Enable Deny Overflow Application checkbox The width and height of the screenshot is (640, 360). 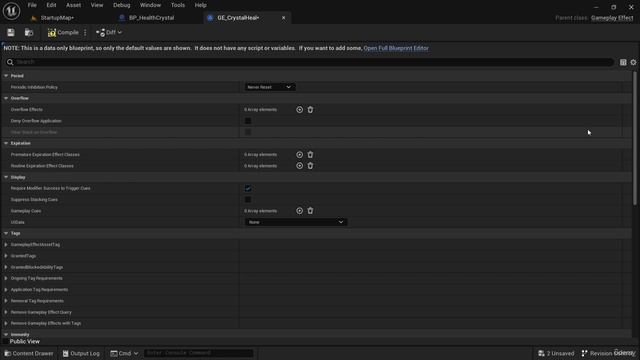pyautogui.click(x=248, y=121)
